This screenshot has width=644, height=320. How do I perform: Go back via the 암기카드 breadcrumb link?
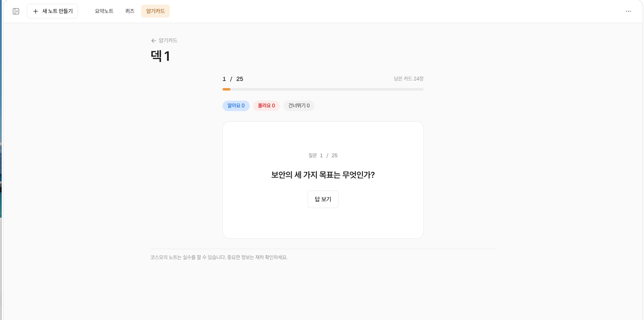[x=168, y=41]
